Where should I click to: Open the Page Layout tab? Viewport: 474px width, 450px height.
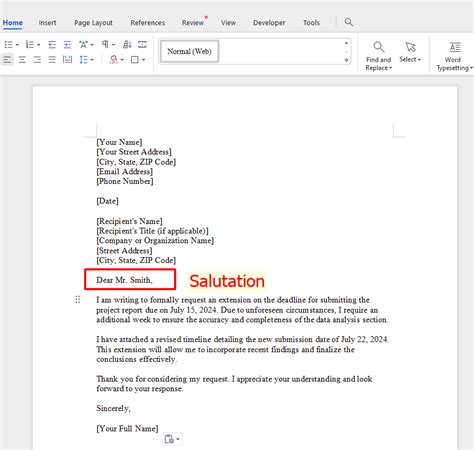click(93, 23)
